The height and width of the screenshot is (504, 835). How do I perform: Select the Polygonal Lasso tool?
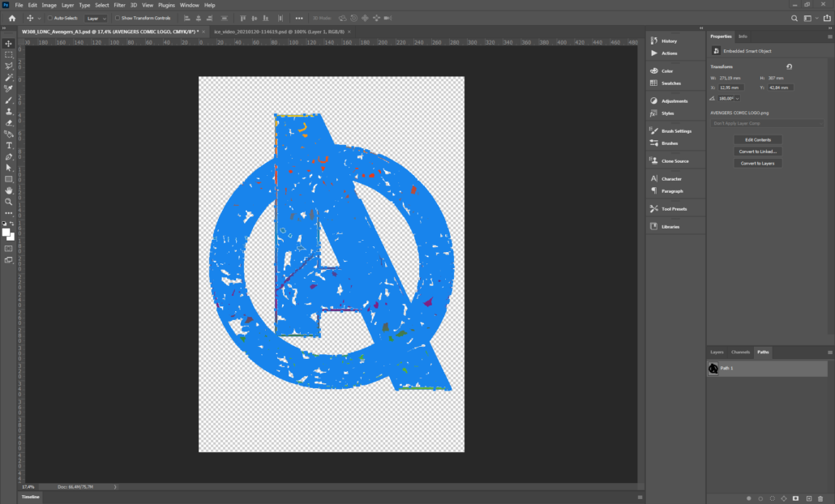[x=9, y=66]
